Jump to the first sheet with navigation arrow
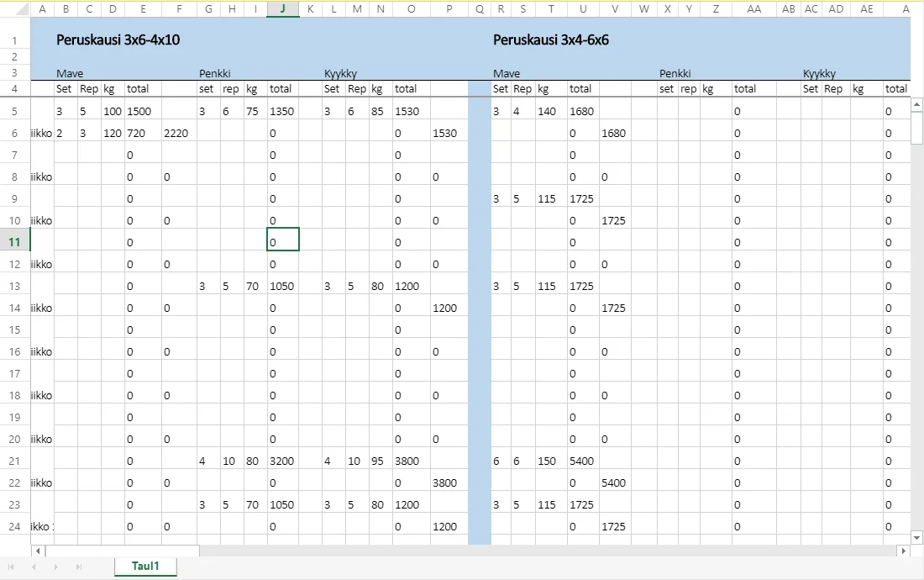 [x=11, y=567]
